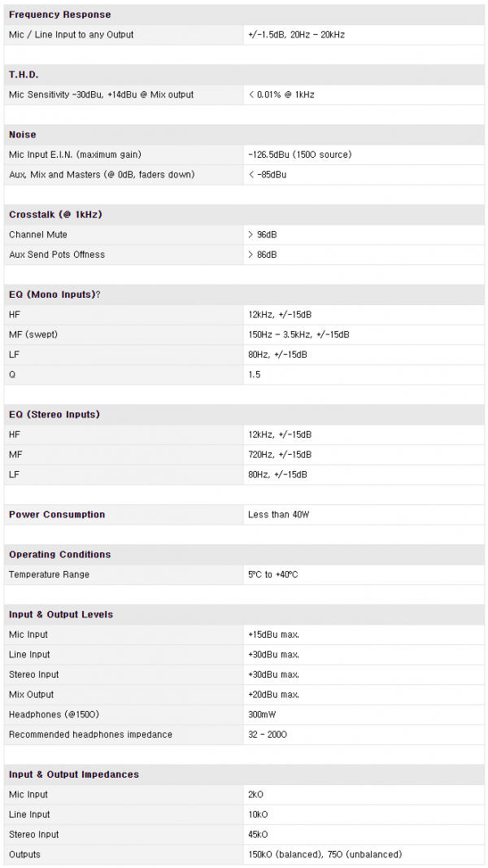Click the EQ (Stereo Inputs) heading
This screenshot has height=868, width=488.
coord(54,415)
